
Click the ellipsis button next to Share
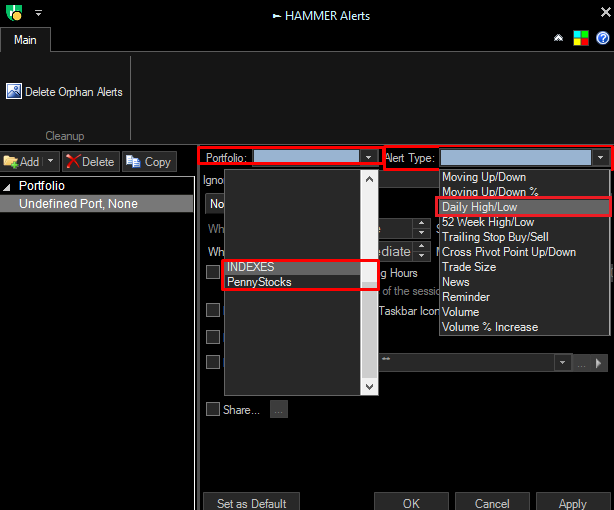tap(279, 409)
